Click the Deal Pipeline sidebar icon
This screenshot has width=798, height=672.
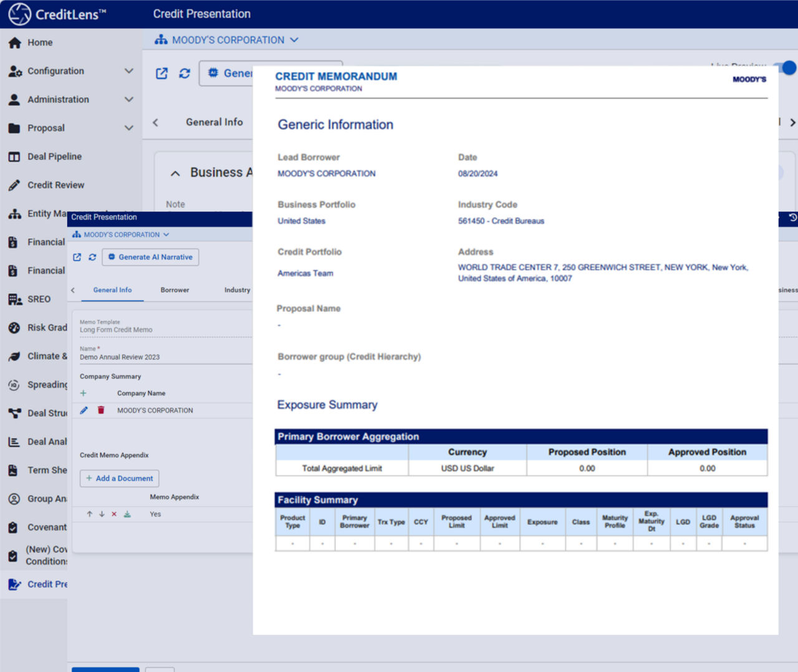pyautogui.click(x=14, y=156)
